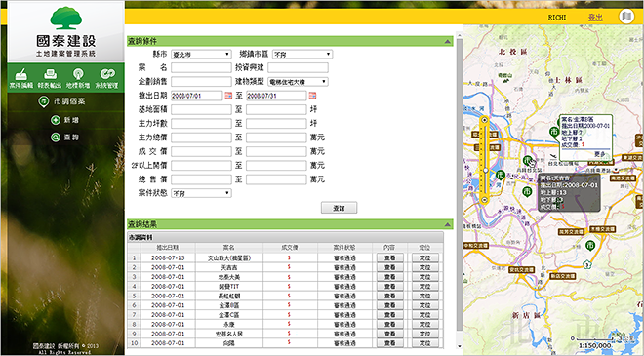Click 市 marker left of white popup
Image resolution: width=644 pixels, height=356 pixels.
click(x=554, y=133)
